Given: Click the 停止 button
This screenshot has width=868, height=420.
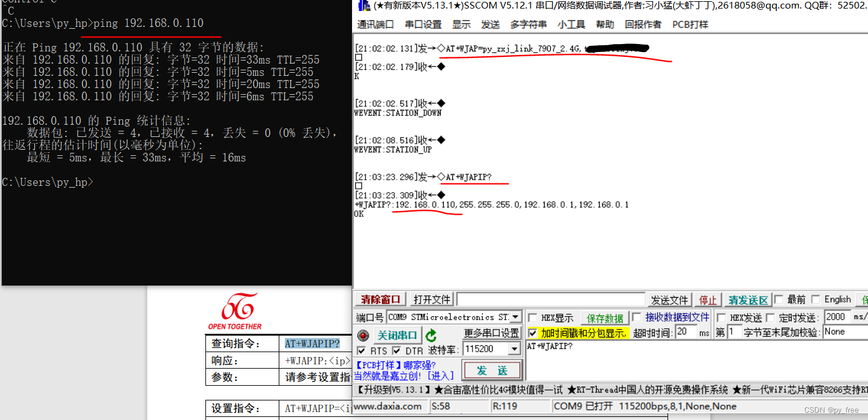Looking at the screenshot, I should point(708,300).
